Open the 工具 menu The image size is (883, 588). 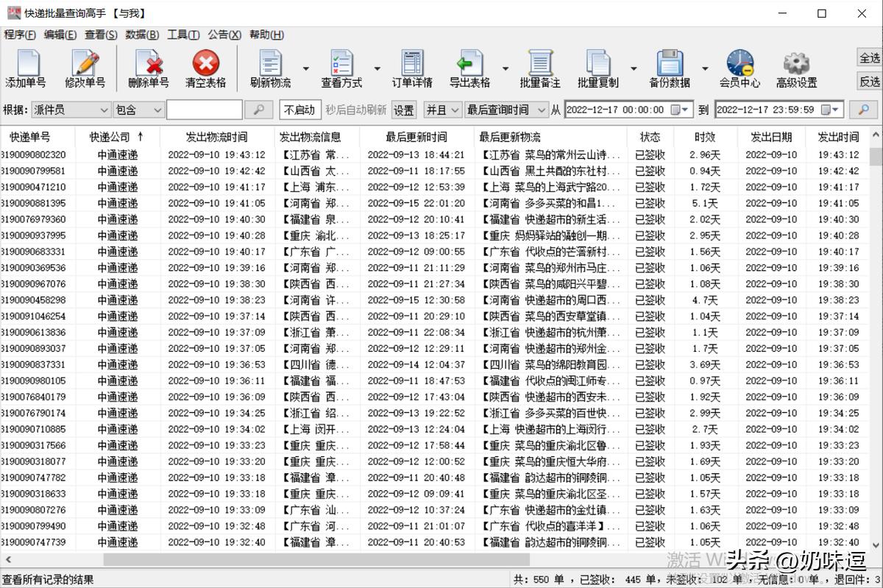[x=181, y=35]
